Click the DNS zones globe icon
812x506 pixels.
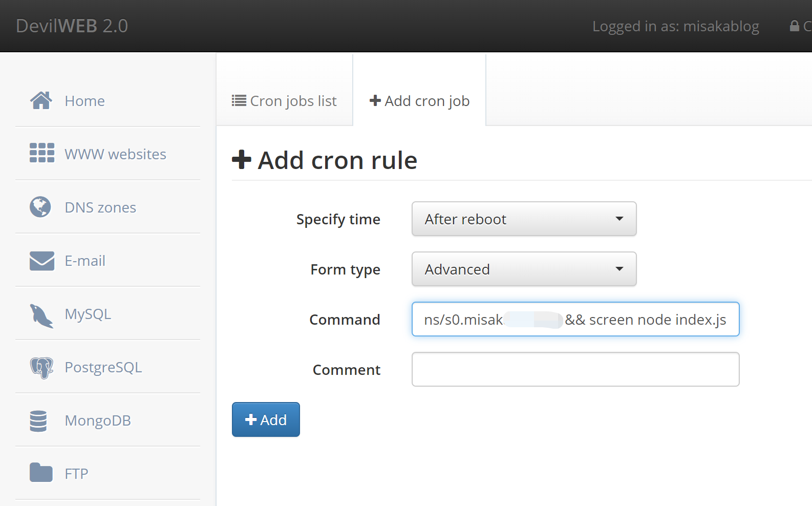(x=40, y=207)
